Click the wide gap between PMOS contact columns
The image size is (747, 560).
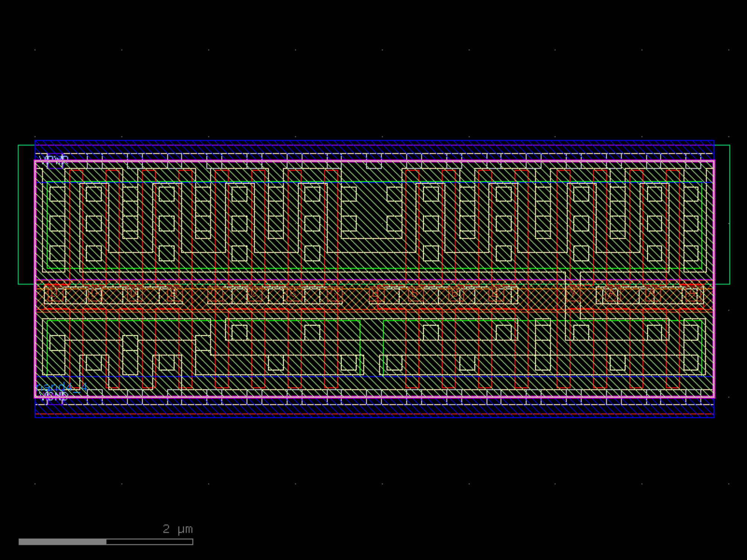[x=372, y=209]
